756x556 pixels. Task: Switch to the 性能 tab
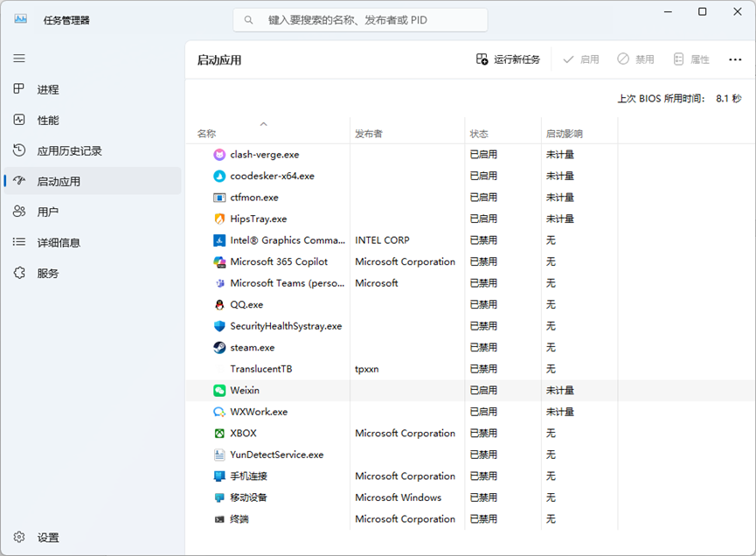pos(93,120)
